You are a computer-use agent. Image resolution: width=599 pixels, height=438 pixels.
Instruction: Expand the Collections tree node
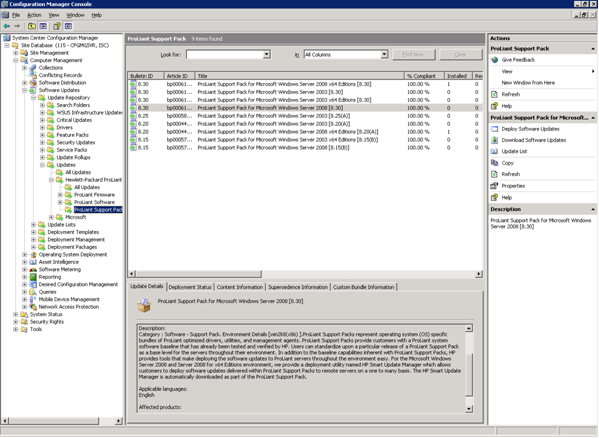click(24, 68)
